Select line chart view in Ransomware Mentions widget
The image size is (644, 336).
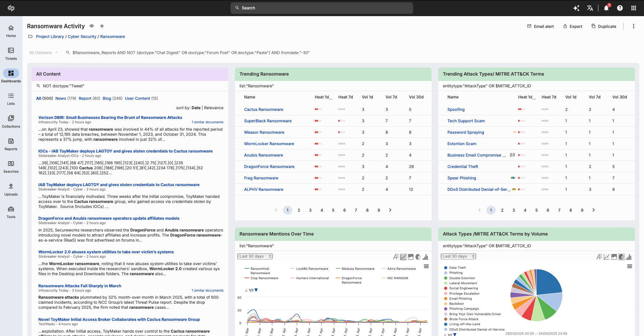point(403,257)
